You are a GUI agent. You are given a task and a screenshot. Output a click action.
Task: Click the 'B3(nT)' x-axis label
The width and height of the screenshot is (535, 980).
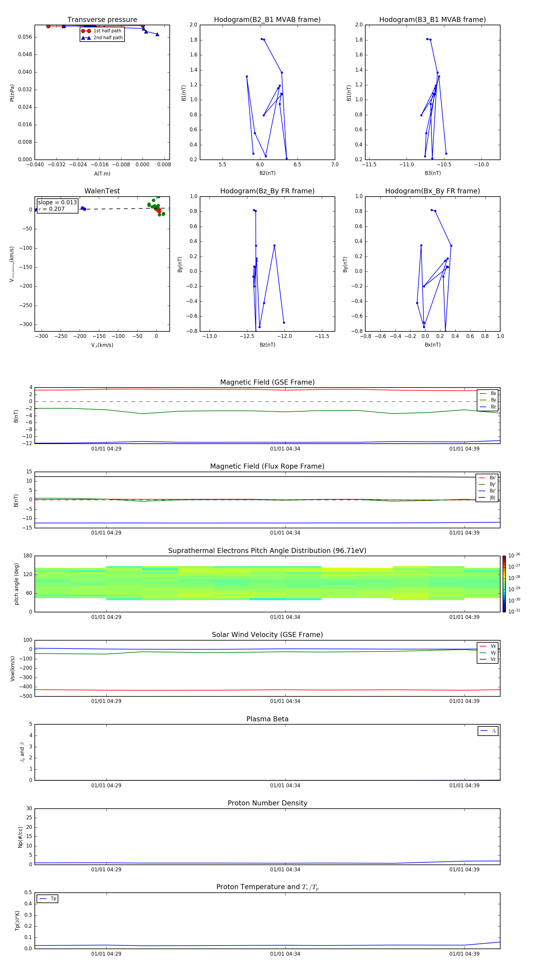(432, 173)
